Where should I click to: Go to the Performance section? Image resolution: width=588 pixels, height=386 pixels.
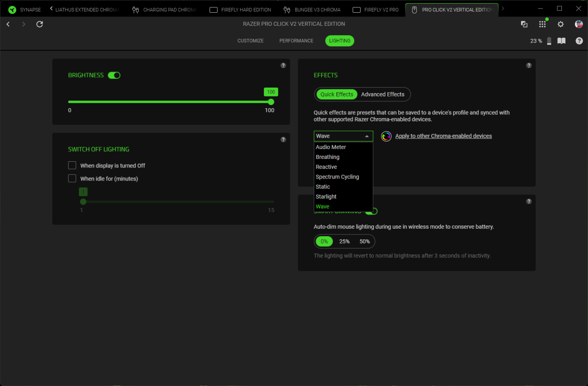(296, 41)
